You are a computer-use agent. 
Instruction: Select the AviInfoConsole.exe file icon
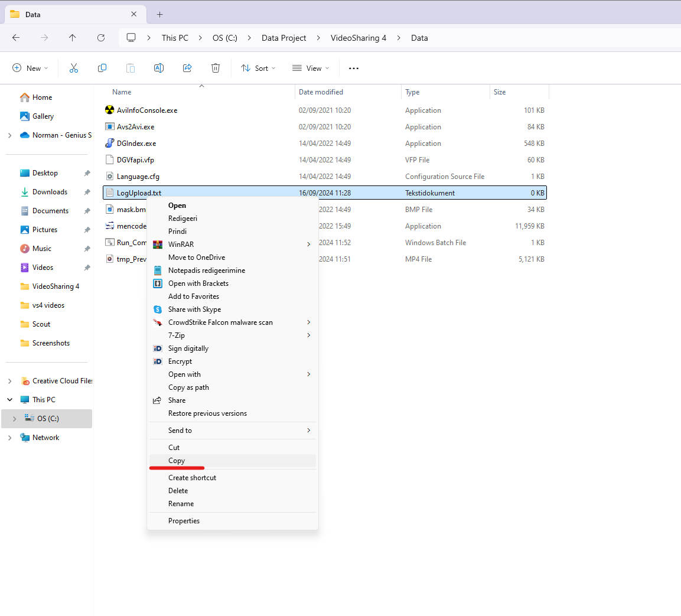point(109,110)
